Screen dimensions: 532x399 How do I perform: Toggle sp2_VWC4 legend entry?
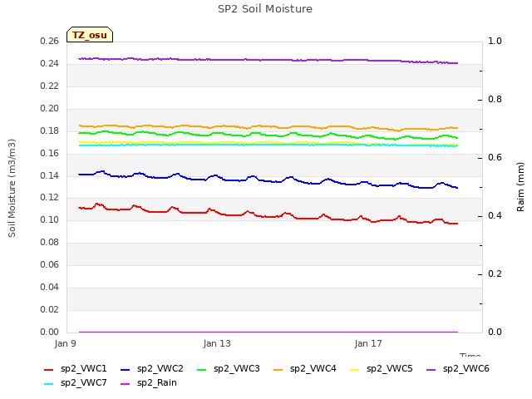point(305,369)
